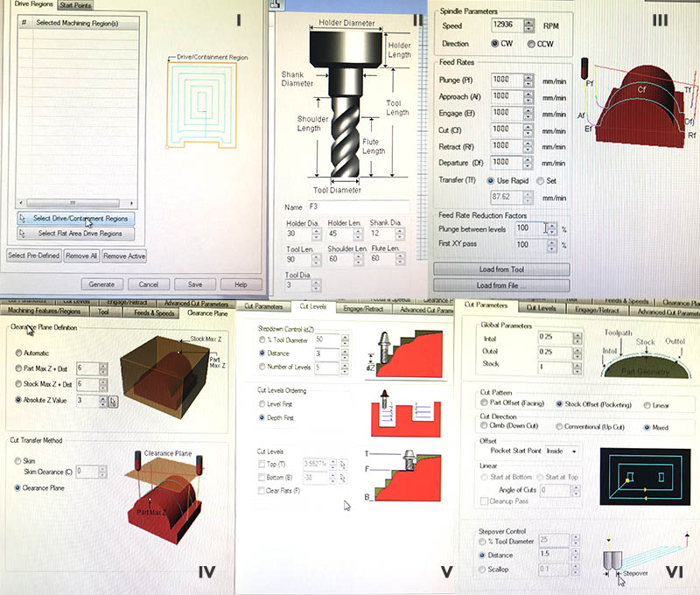Select CCW spindle direction
The height and width of the screenshot is (595, 700).
coord(531,44)
